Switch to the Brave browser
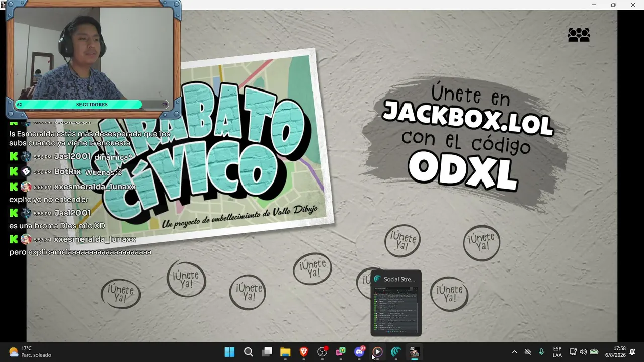 point(304,352)
